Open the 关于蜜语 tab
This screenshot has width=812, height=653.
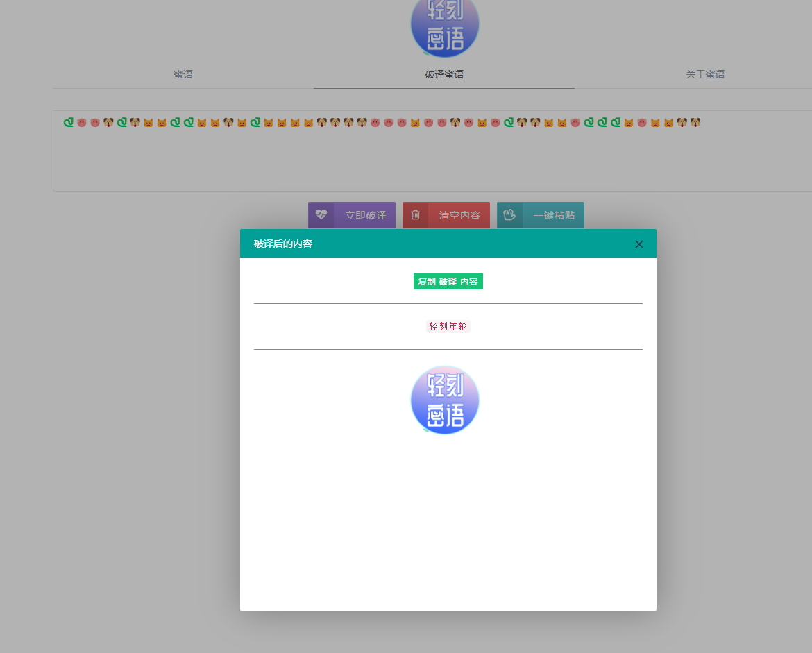(705, 74)
